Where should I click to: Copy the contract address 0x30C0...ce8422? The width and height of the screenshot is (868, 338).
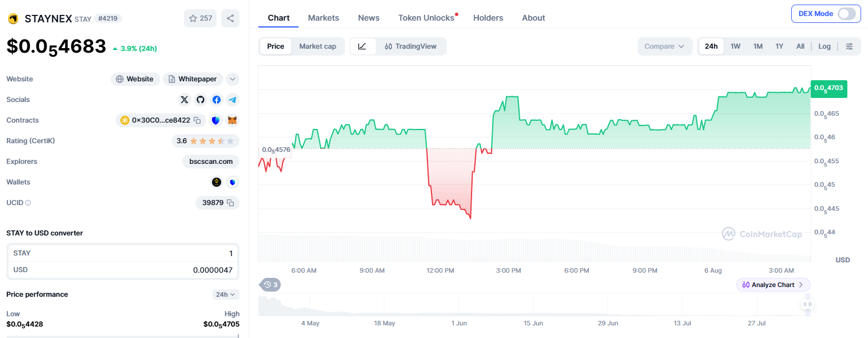[197, 120]
